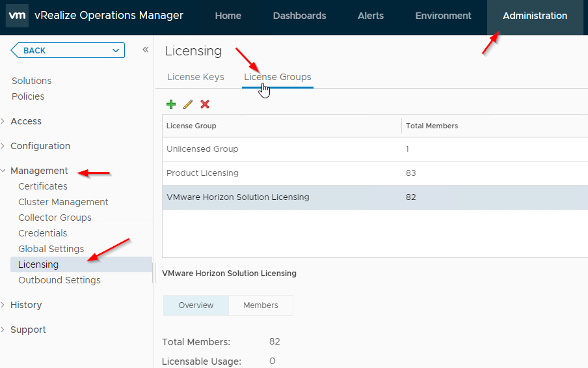Viewport: 588px width, 368px height.
Task: Open Credentials page
Action: coord(42,233)
